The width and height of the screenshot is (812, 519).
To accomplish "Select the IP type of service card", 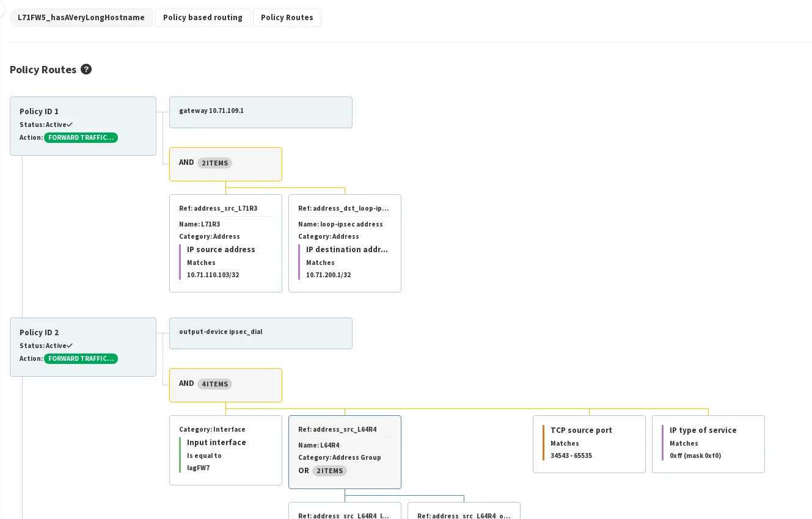I will coord(708,444).
